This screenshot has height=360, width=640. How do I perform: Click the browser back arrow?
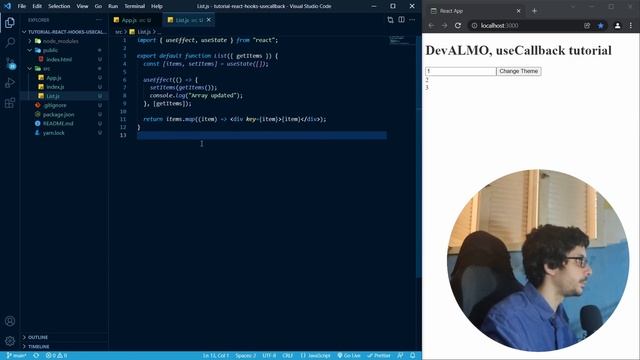tap(432, 25)
